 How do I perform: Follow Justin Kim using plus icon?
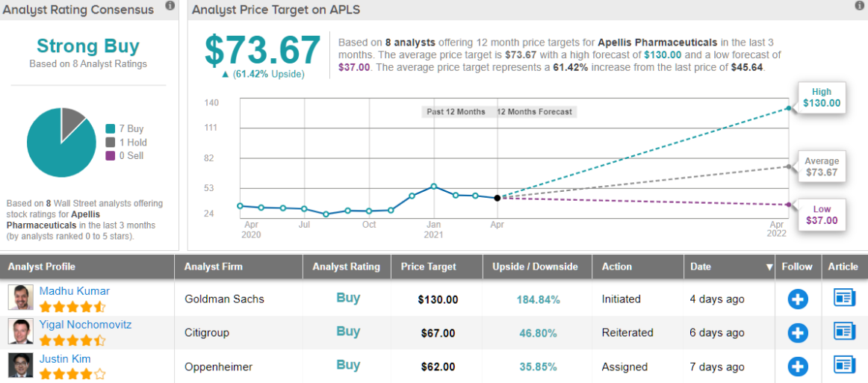(798, 367)
